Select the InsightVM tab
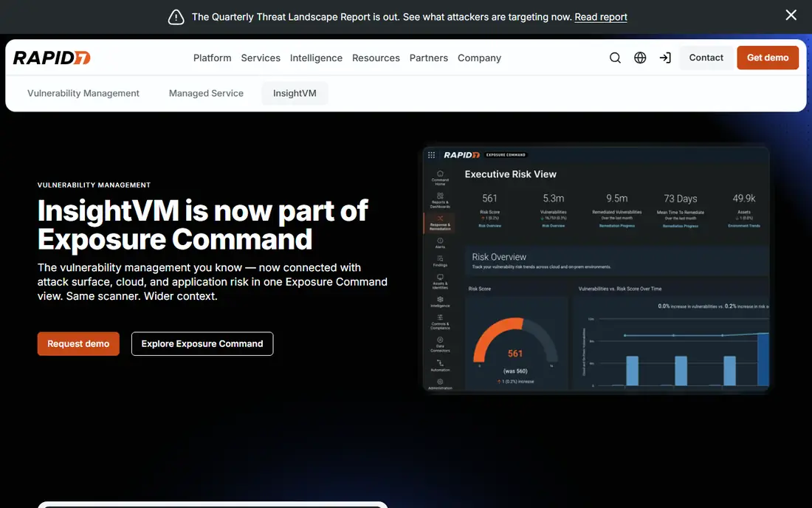The height and width of the screenshot is (508, 812). [x=295, y=93]
